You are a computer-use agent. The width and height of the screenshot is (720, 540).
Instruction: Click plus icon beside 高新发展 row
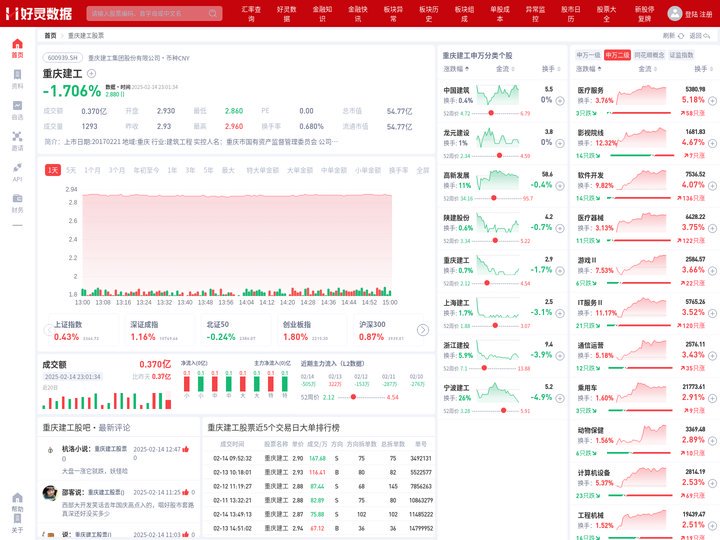click(560, 186)
